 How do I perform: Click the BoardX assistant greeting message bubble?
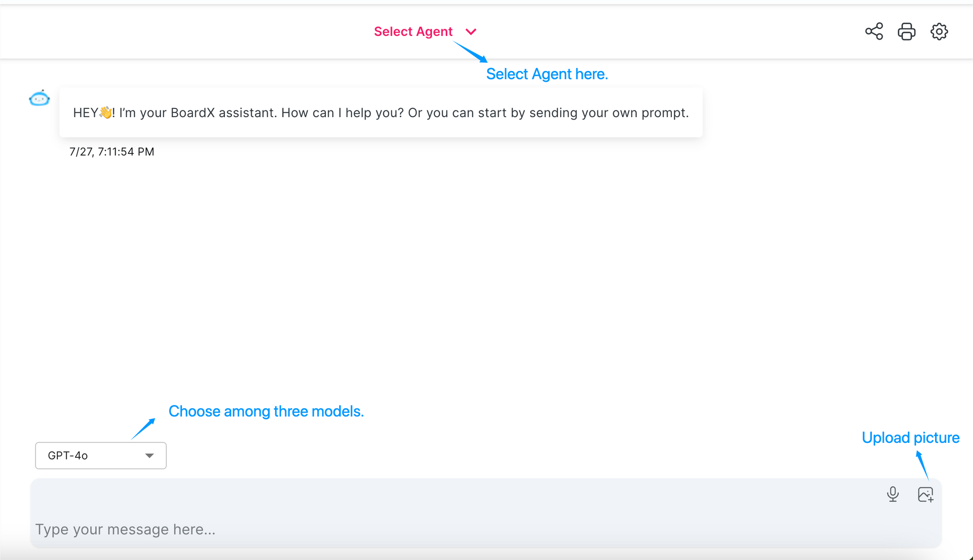381,113
